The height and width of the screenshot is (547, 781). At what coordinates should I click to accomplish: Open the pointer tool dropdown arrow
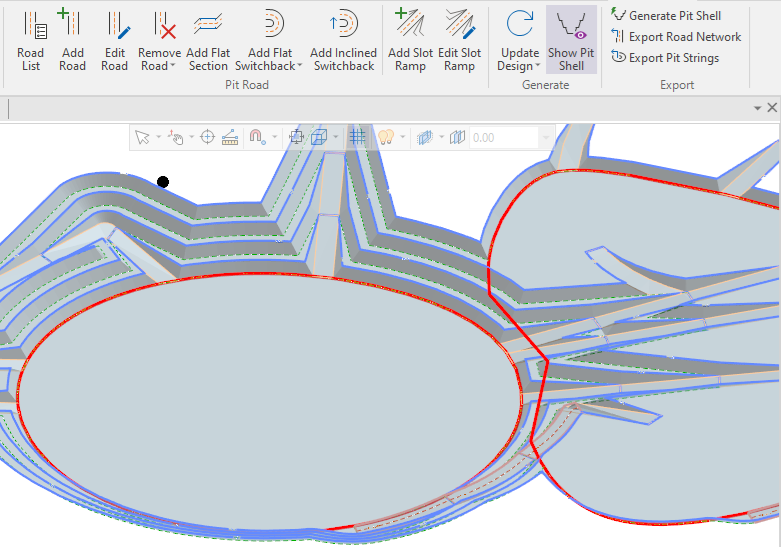[158, 137]
